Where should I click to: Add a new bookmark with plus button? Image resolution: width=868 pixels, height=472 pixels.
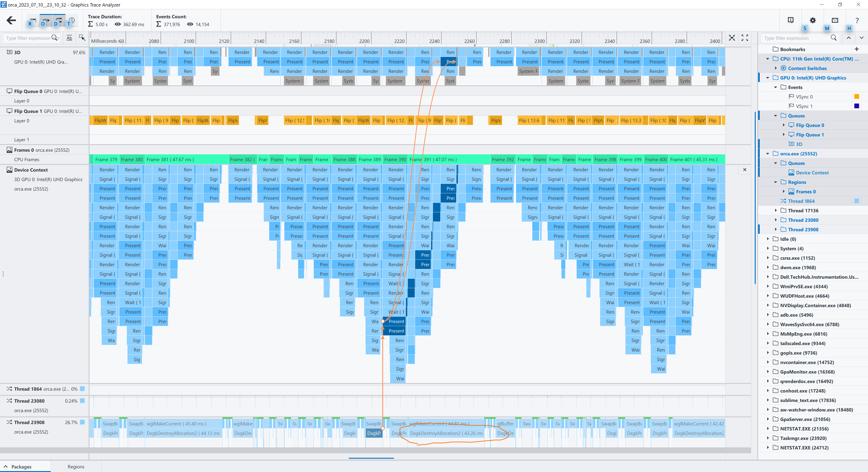point(856,49)
